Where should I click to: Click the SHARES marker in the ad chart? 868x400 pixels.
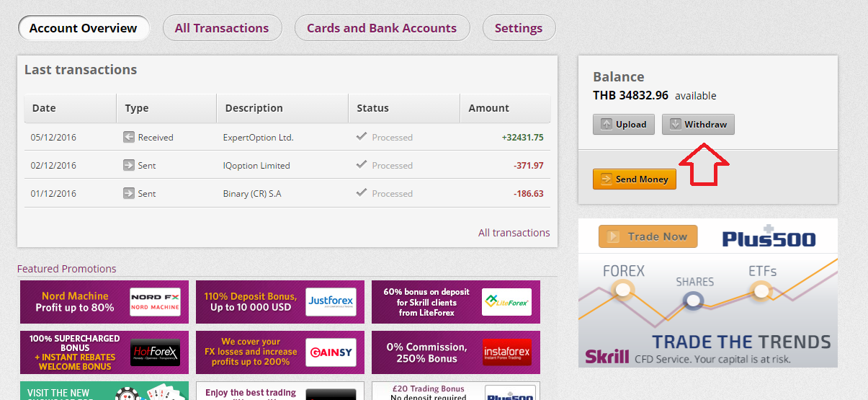(694, 301)
